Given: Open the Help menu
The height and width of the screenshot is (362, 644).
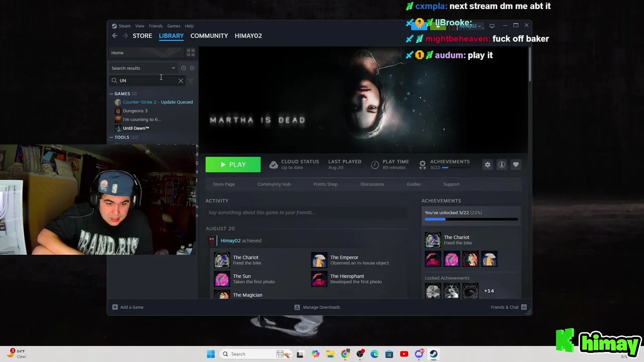Looking at the screenshot, I should click(189, 26).
